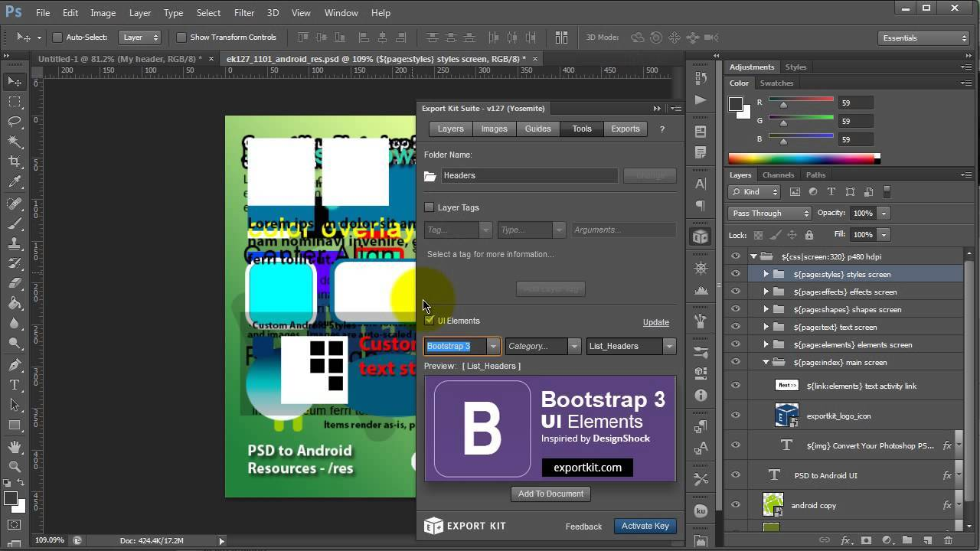This screenshot has width=980, height=551.
Task: Select the Clone Stamp tool
Action: 15,243
